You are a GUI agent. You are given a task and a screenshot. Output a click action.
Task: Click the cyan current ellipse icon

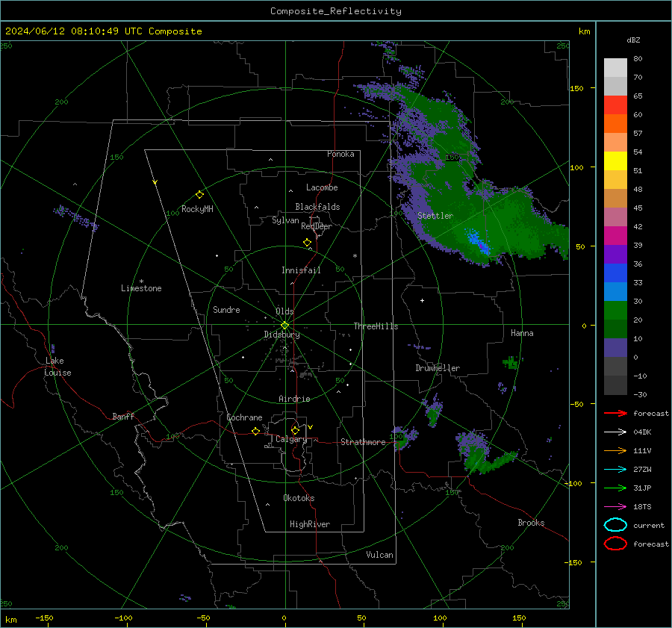[x=615, y=525]
